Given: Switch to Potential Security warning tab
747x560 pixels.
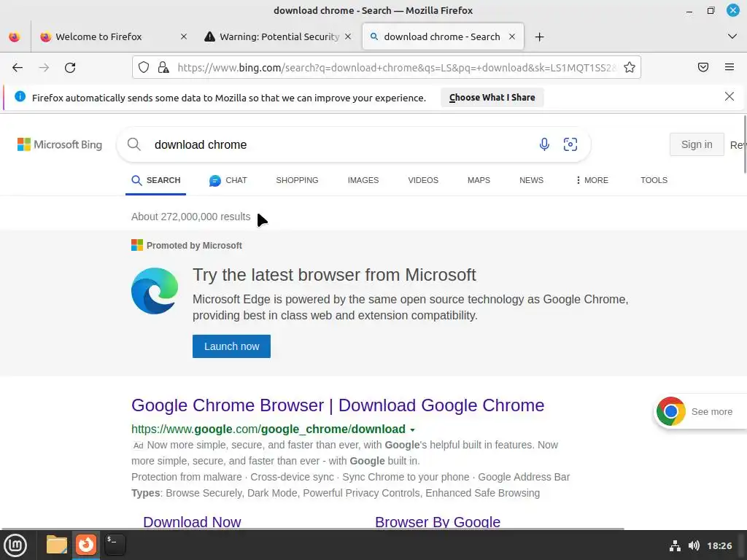Looking at the screenshot, I should click(278, 36).
